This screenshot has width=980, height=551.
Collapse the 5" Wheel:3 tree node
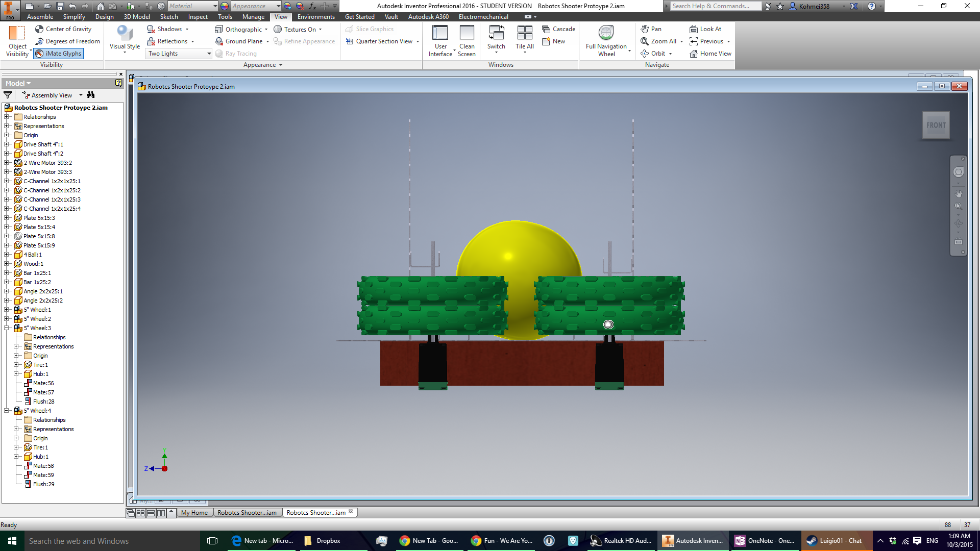pyautogui.click(x=7, y=328)
